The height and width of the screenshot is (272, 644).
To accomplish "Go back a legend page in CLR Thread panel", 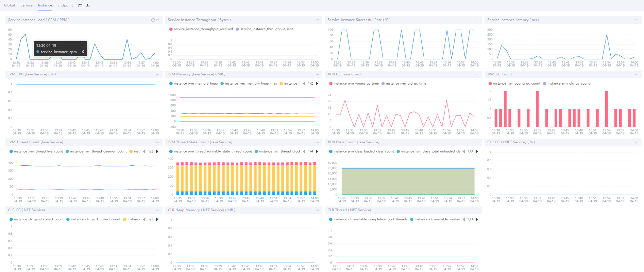I will coord(464,219).
